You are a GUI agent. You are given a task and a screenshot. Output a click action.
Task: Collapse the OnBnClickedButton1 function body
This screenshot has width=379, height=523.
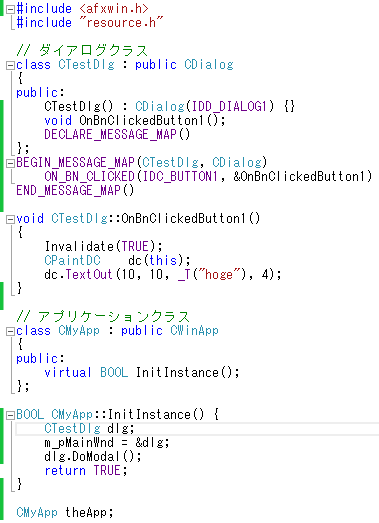coord(10,219)
